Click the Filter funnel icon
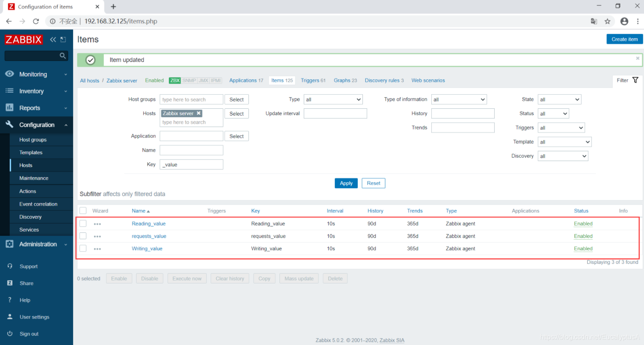644x345 pixels. [x=635, y=80]
